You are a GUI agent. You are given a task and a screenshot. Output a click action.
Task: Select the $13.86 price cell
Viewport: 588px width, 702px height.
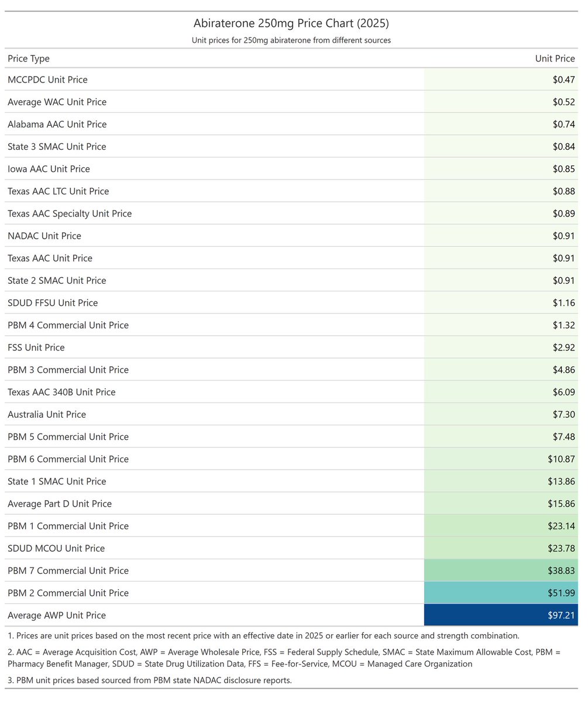pyautogui.click(x=501, y=481)
